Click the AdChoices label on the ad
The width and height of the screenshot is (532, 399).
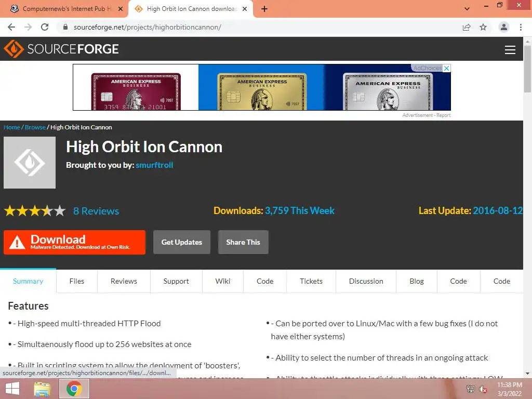pyautogui.click(x=427, y=68)
